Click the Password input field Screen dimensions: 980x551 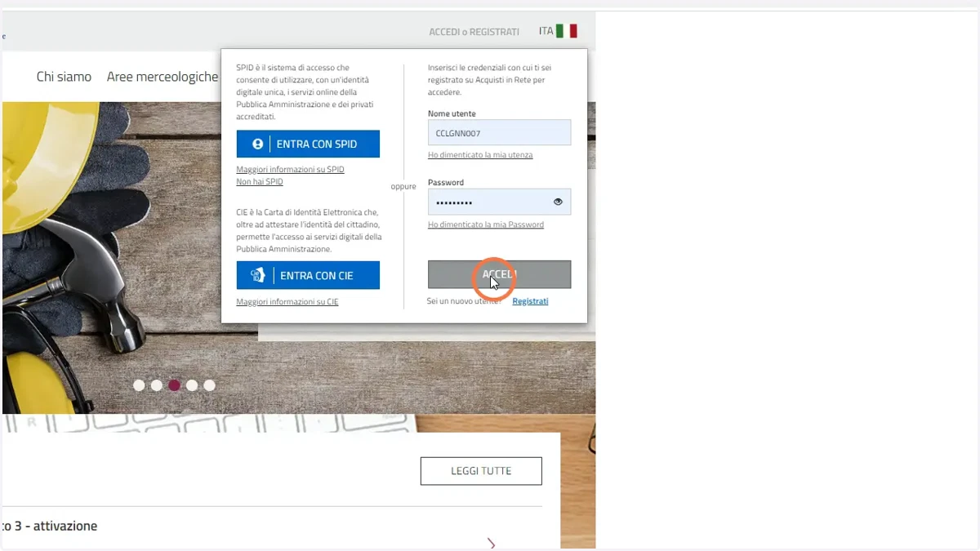(x=499, y=202)
